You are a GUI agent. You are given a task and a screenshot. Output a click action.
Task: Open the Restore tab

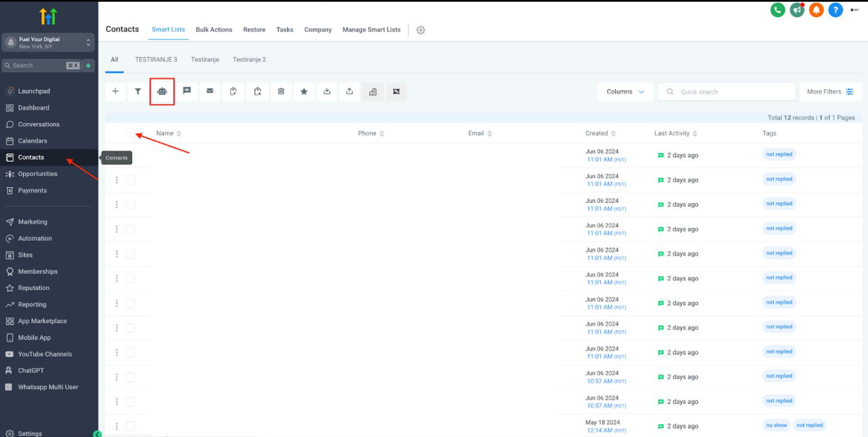coord(254,30)
